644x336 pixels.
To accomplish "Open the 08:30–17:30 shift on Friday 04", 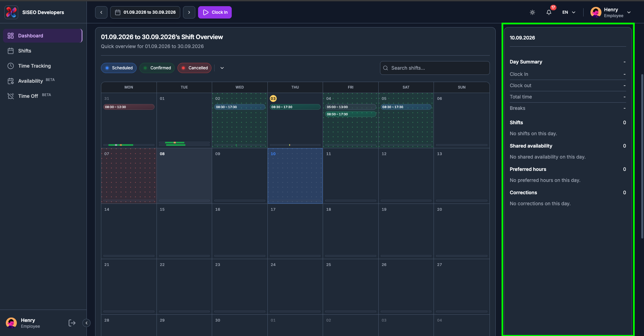I will tap(350, 114).
